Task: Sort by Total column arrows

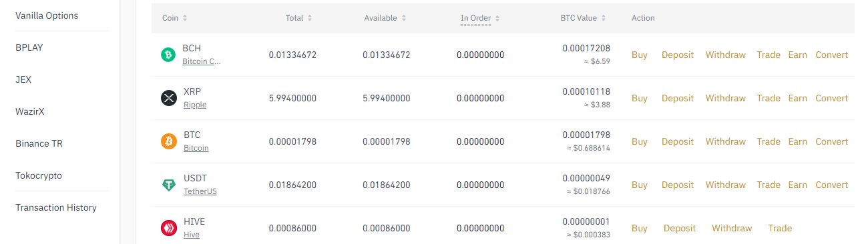Action: click(x=310, y=18)
